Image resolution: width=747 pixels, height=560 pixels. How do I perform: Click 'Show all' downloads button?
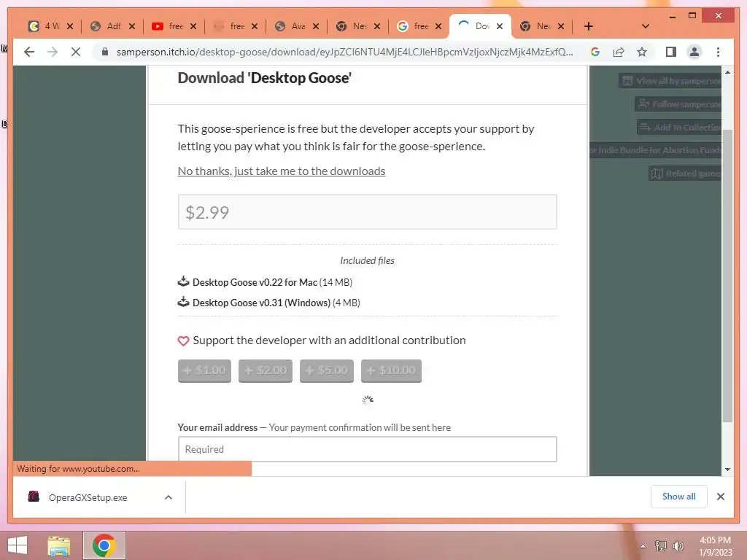(x=679, y=497)
